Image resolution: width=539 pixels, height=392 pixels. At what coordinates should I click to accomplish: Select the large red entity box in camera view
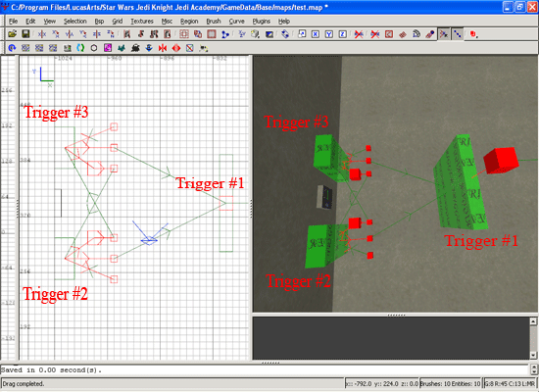pos(501,160)
